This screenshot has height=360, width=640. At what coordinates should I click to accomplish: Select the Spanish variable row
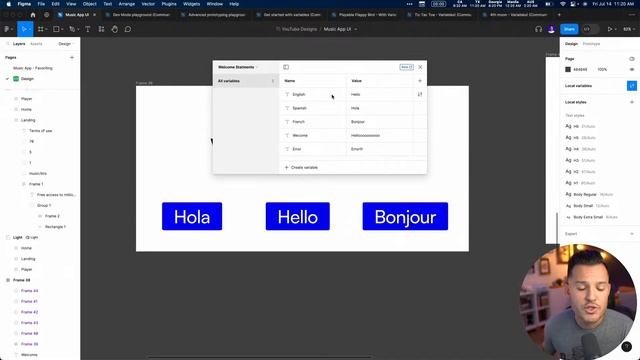[353, 108]
